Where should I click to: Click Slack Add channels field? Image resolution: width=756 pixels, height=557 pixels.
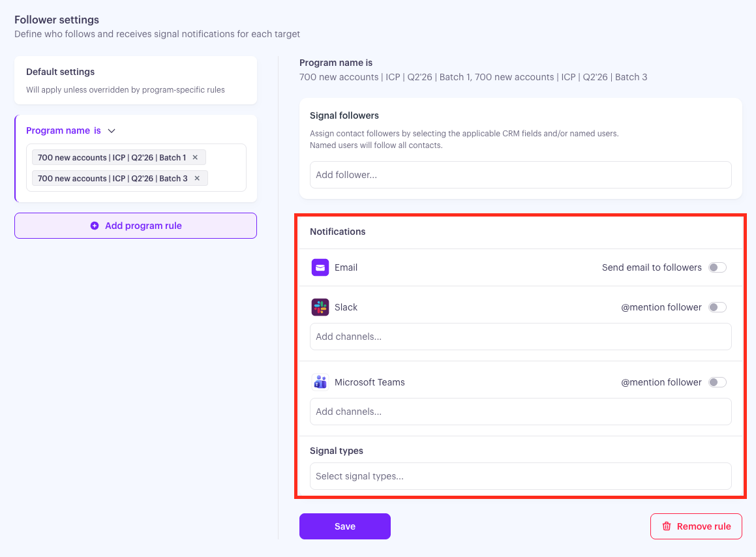(521, 337)
